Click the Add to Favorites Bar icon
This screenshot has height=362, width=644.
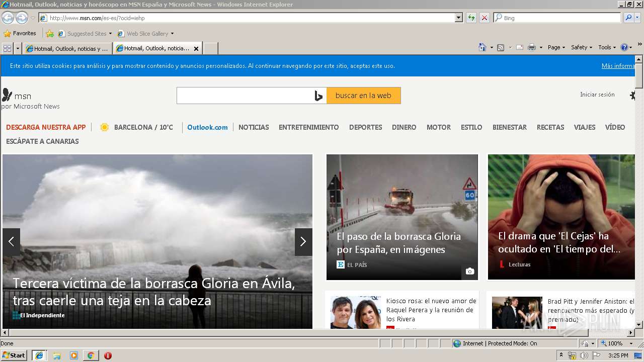click(49, 34)
